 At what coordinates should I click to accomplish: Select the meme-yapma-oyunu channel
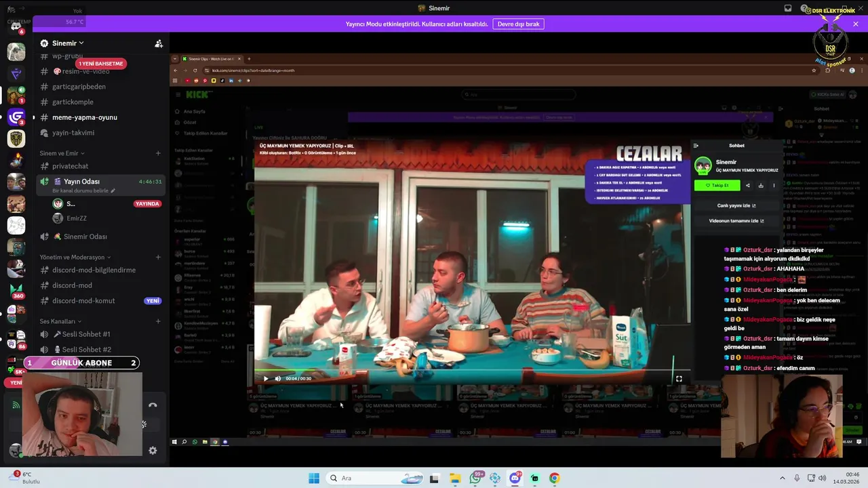pos(84,117)
